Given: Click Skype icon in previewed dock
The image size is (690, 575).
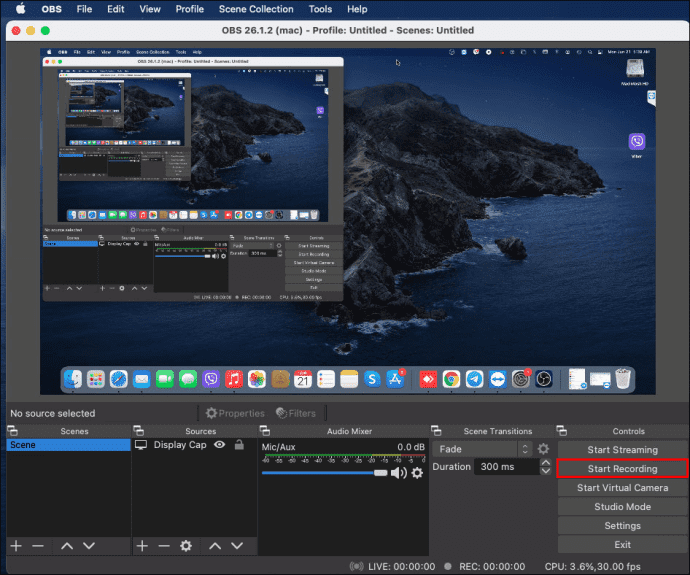Looking at the screenshot, I should click(x=372, y=379).
